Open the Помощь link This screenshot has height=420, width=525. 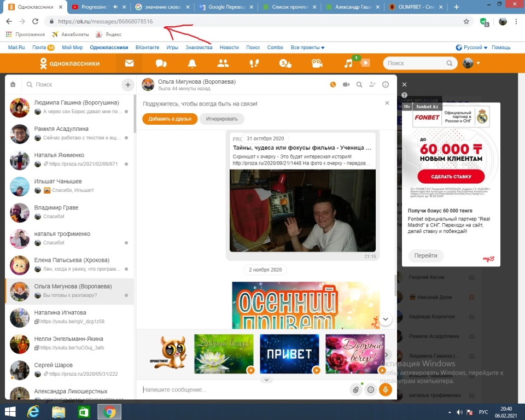[x=501, y=48]
